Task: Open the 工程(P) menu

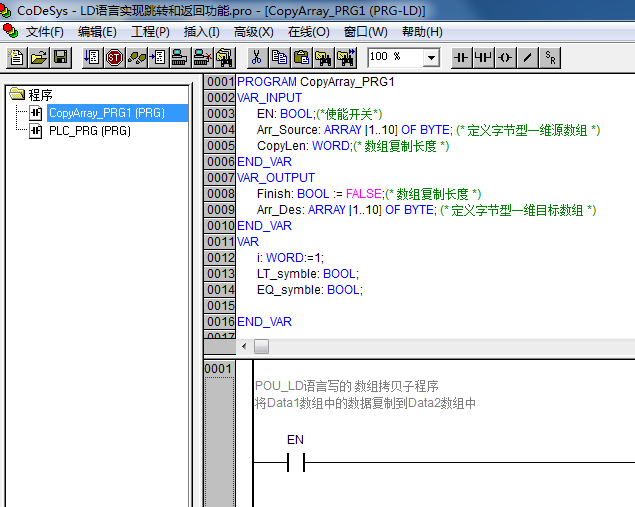Action: pyautogui.click(x=150, y=32)
